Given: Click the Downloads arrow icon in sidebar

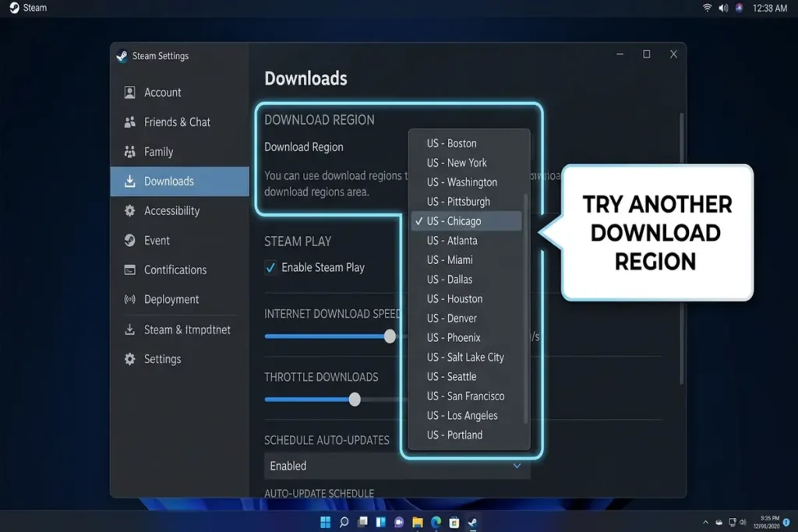Looking at the screenshot, I should coord(130,181).
